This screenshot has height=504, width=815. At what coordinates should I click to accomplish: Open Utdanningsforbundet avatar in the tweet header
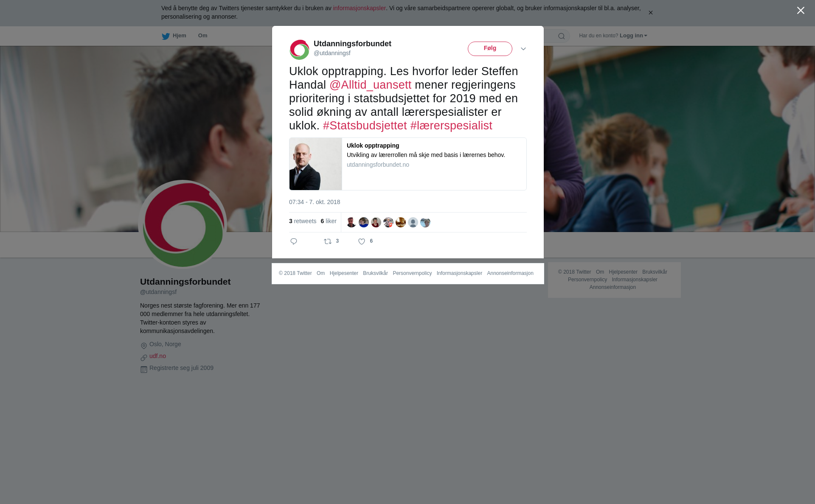click(299, 50)
